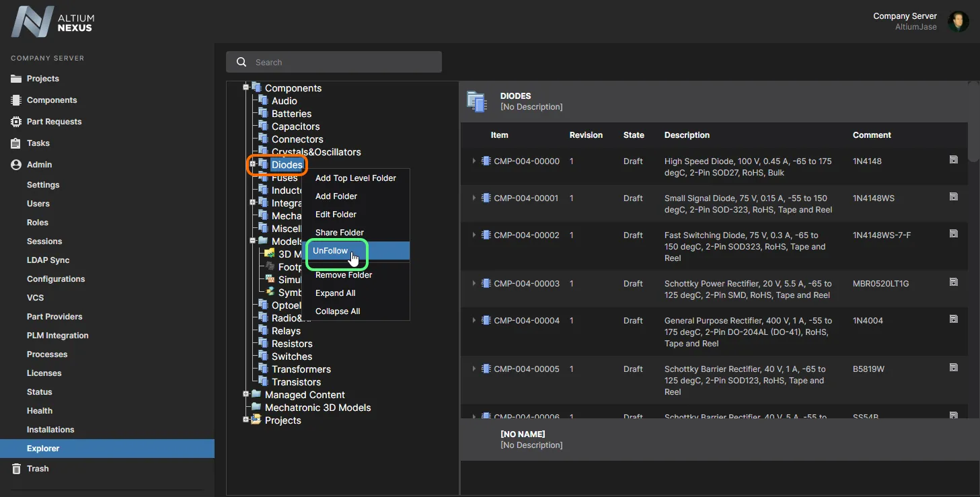This screenshot has width=980, height=497.
Task: Select the Transistors folder in tree
Action: (296, 382)
